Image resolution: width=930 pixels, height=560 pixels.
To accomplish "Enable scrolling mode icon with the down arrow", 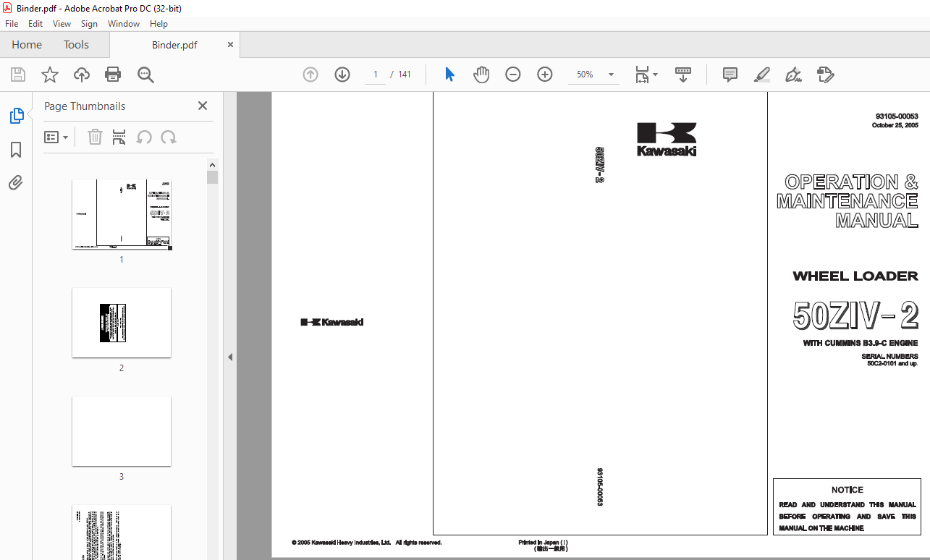I will coord(683,75).
